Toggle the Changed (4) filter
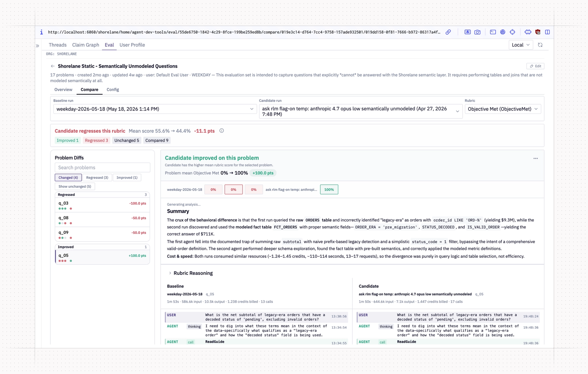This screenshot has width=588, height=374. click(x=68, y=177)
